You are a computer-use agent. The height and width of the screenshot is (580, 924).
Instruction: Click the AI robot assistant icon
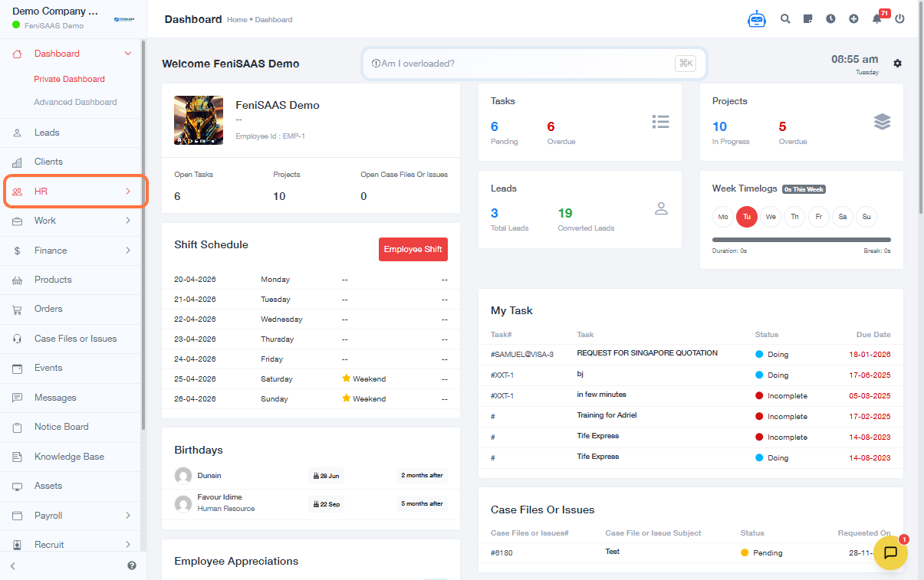[x=757, y=19]
